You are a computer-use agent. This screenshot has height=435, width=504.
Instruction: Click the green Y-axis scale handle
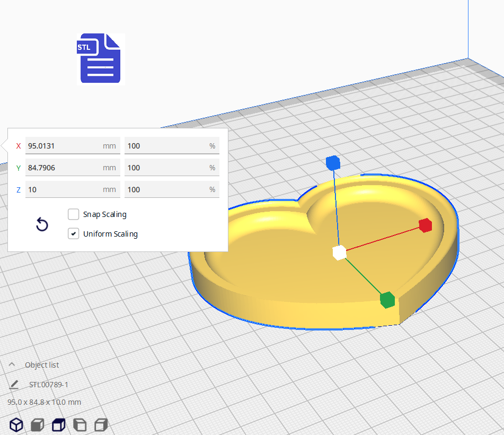[387, 300]
